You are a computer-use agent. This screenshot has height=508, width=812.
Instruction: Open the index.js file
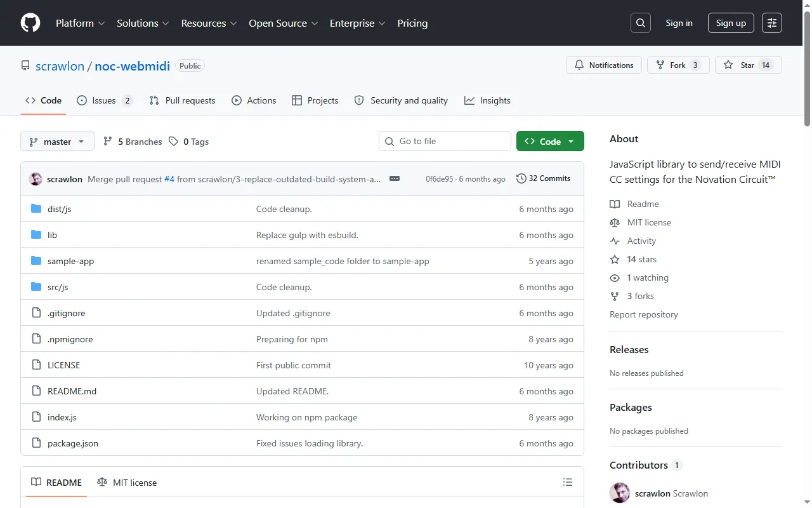click(x=62, y=417)
